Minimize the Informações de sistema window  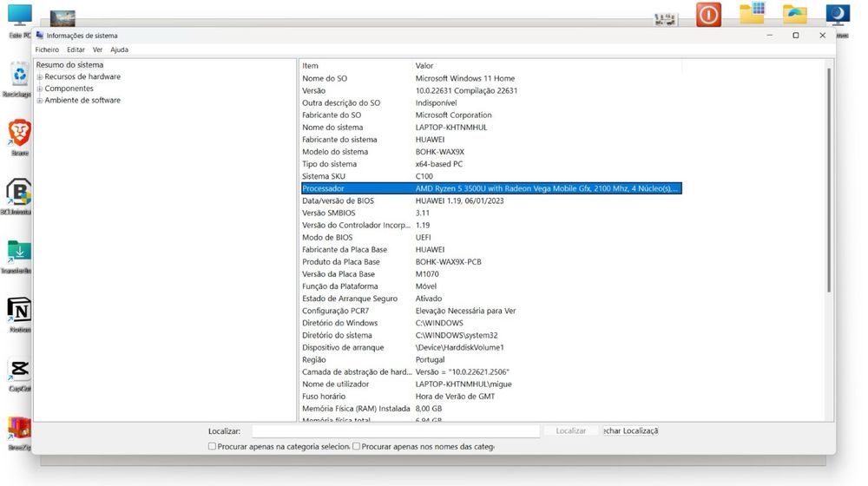coord(769,36)
